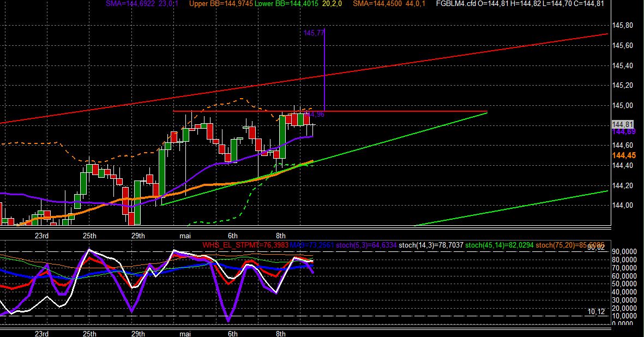
Task: Click 29th on the stochastic panel date axis
Action: point(138,333)
